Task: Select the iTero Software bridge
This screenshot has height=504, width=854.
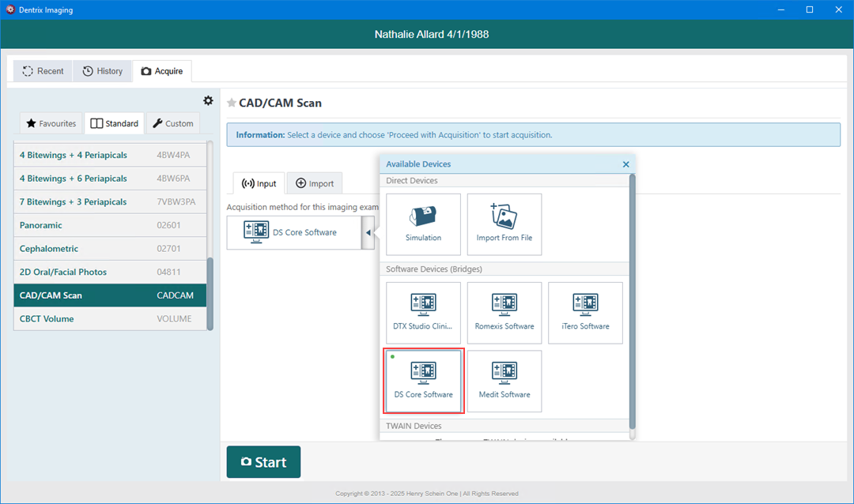Action: [584, 313]
